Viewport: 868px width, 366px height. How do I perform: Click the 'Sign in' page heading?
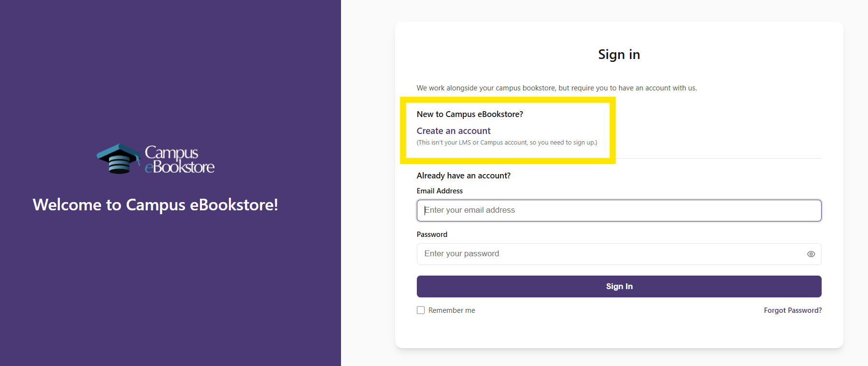[619, 55]
